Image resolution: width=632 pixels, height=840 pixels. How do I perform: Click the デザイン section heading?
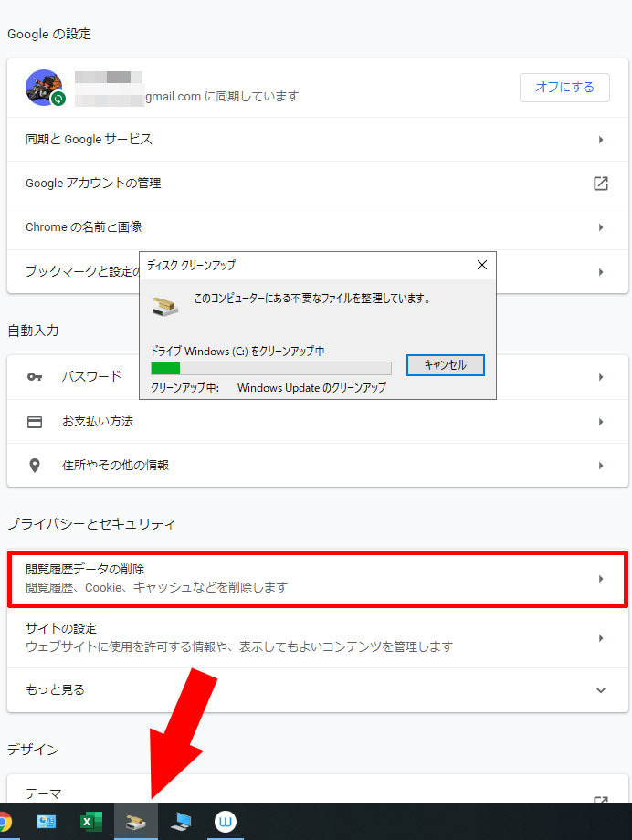pyautogui.click(x=33, y=750)
